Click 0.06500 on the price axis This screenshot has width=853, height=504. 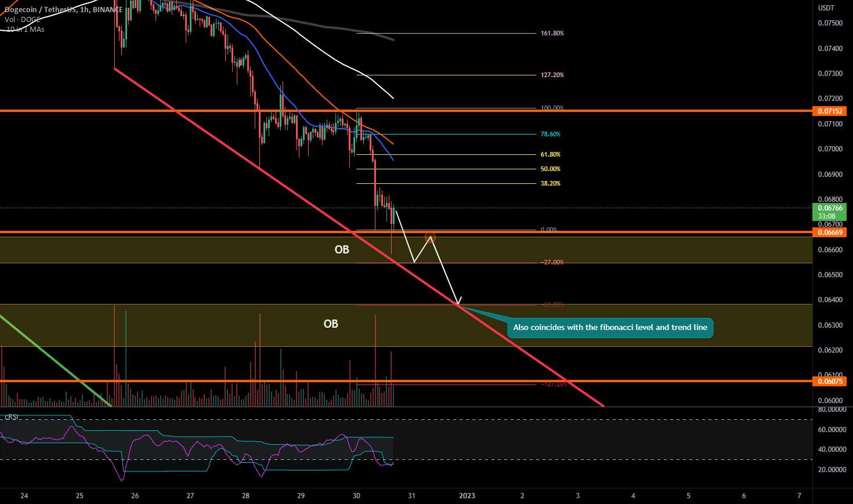pyautogui.click(x=830, y=275)
